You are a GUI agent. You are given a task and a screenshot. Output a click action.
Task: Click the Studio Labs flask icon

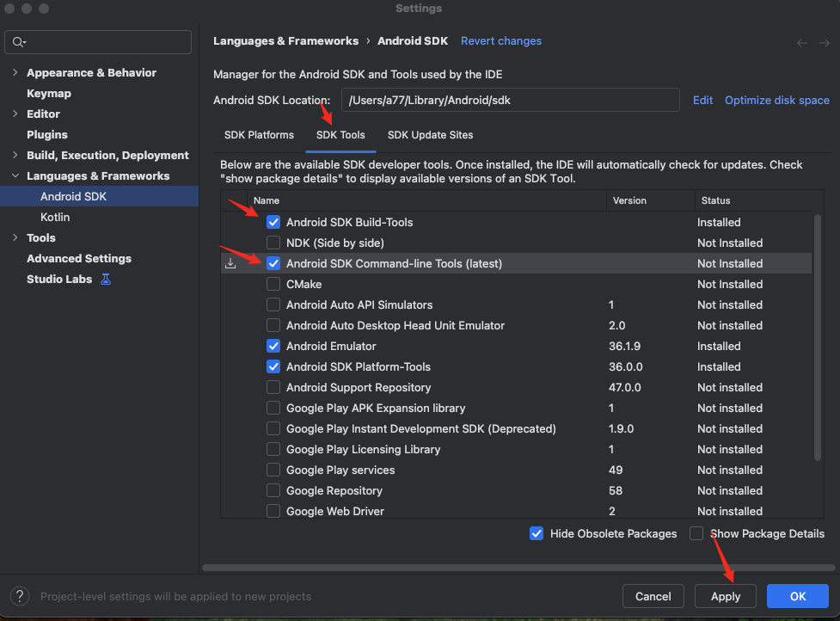106,280
